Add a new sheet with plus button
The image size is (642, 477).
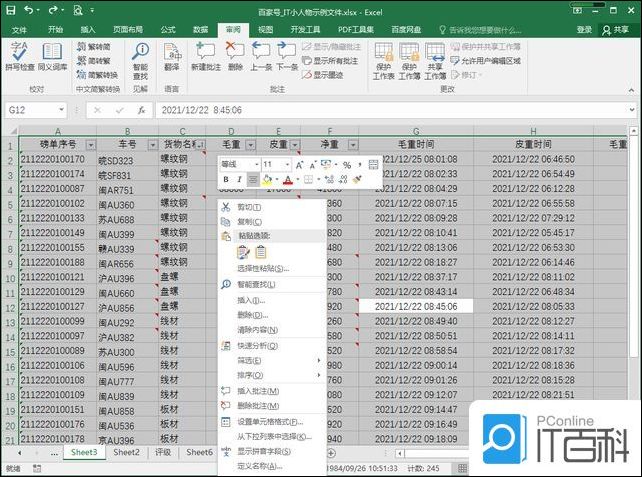point(331,453)
